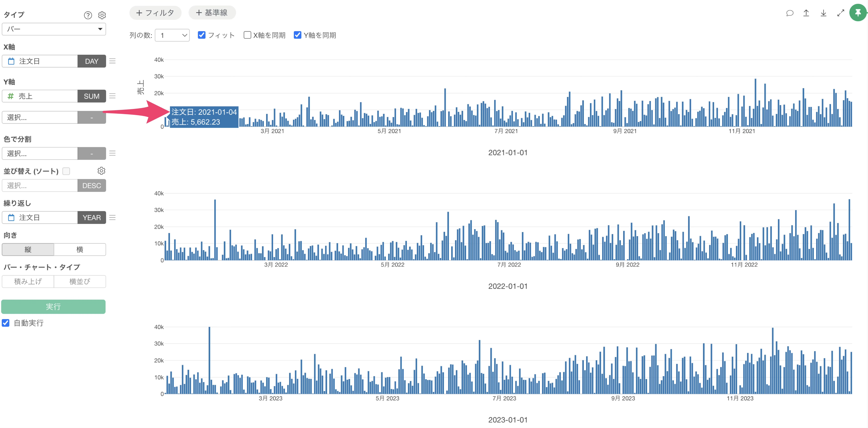The width and height of the screenshot is (868, 428).
Task: Enable the X軸を同期 checkbox
Action: tap(247, 35)
